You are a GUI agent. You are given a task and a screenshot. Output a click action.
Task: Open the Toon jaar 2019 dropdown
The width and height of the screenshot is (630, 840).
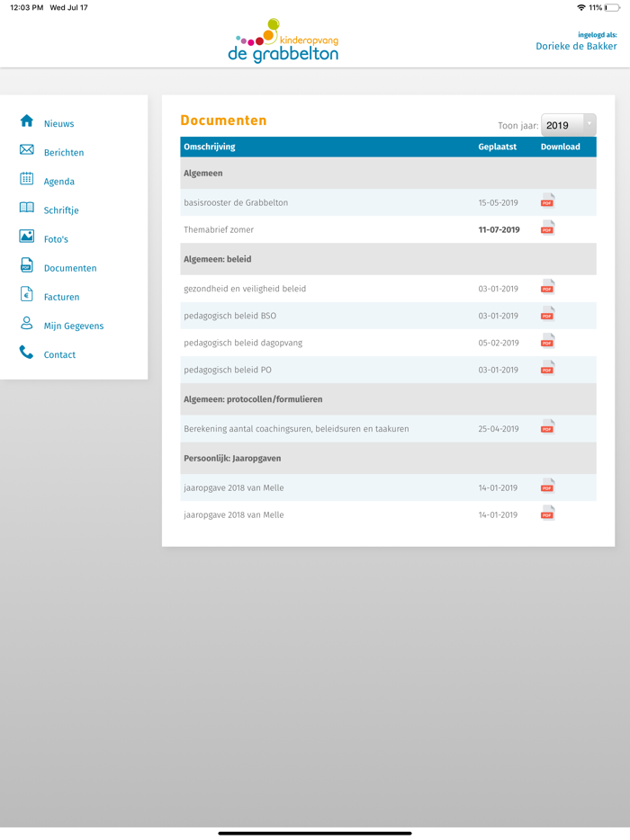(x=568, y=125)
